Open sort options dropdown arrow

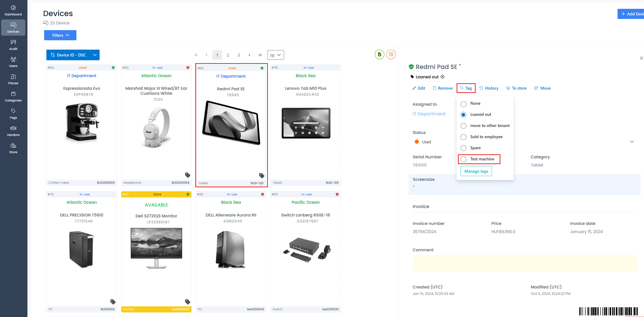click(95, 55)
